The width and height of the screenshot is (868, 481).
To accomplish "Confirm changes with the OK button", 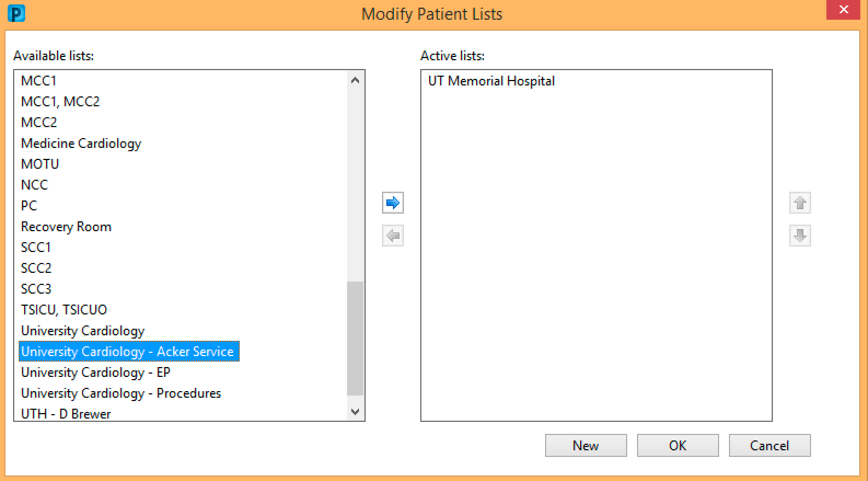I will 678,445.
